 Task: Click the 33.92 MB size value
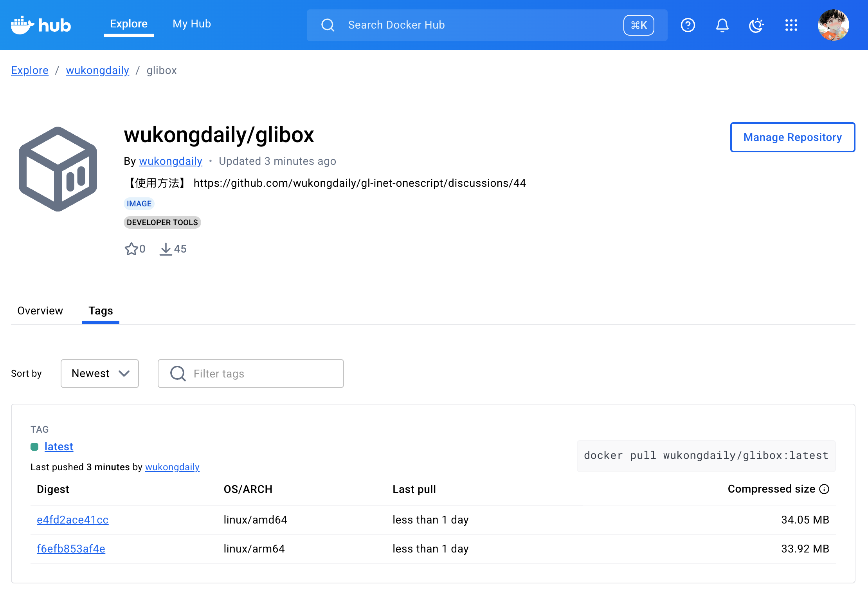pos(805,549)
